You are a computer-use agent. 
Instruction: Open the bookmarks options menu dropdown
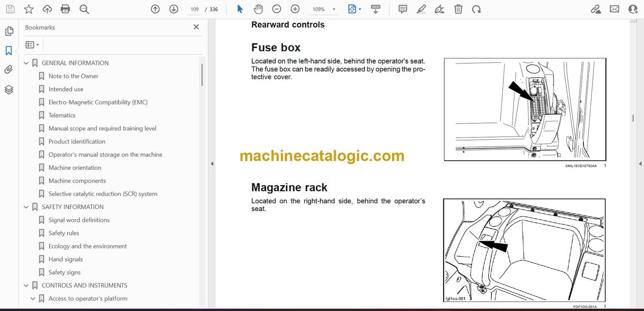[32, 45]
